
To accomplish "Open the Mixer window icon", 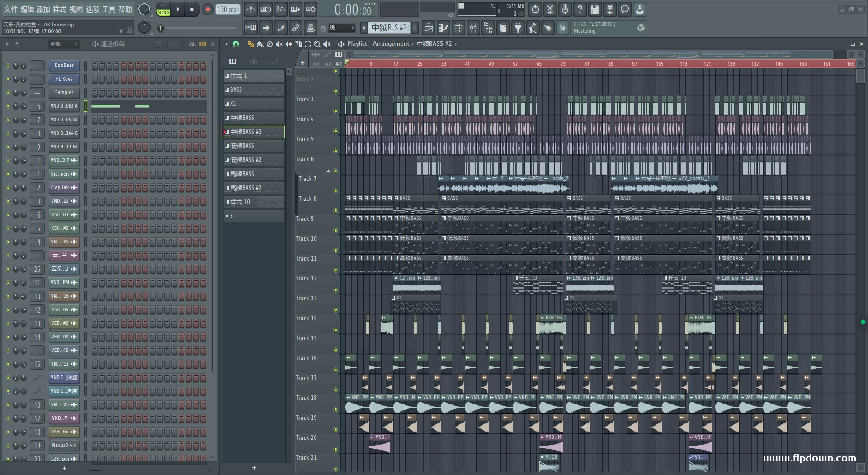I will coord(473,28).
